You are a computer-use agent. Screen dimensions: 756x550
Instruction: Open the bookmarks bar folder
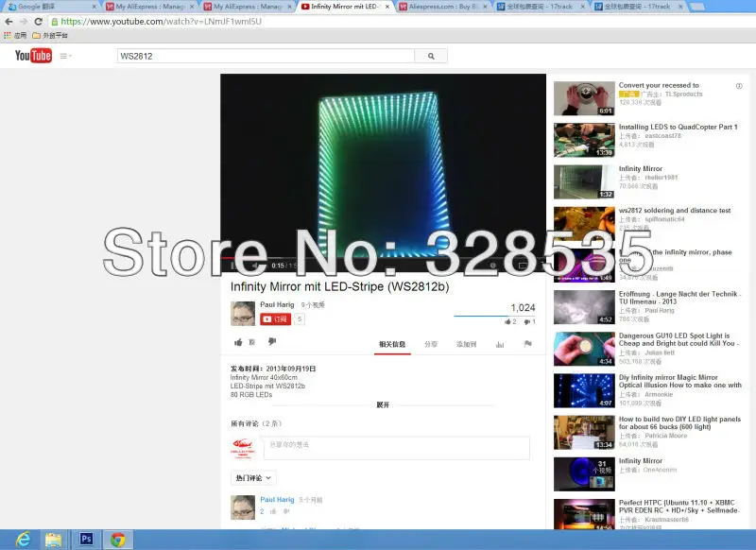[50, 36]
